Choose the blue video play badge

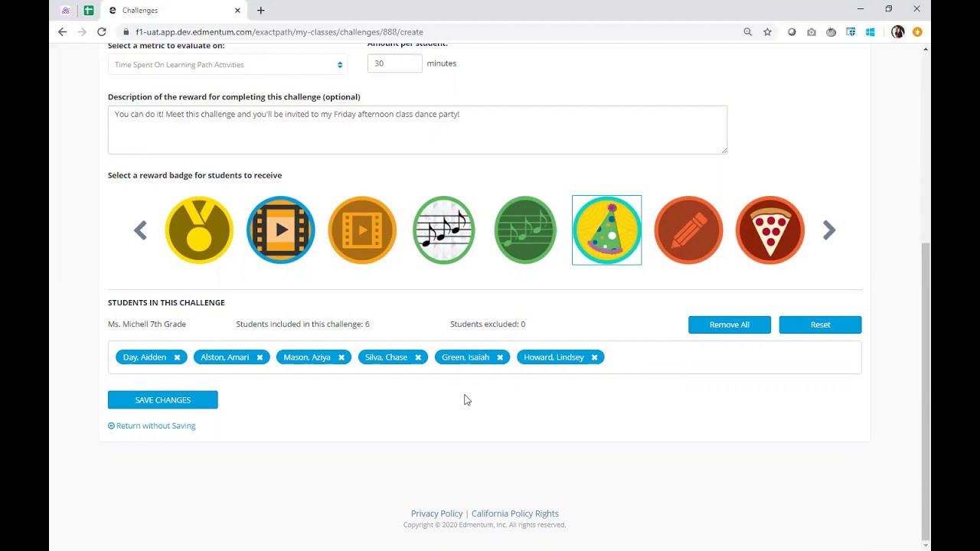click(x=280, y=230)
